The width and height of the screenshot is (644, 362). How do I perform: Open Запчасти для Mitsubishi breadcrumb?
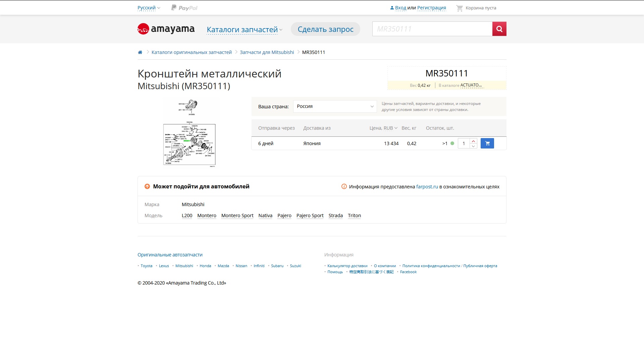(x=267, y=52)
